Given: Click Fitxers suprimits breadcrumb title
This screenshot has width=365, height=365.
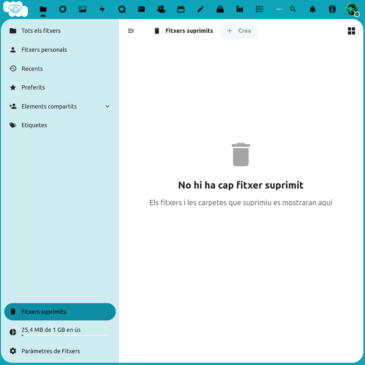Looking at the screenshot, I should click(x=189, y=31).
